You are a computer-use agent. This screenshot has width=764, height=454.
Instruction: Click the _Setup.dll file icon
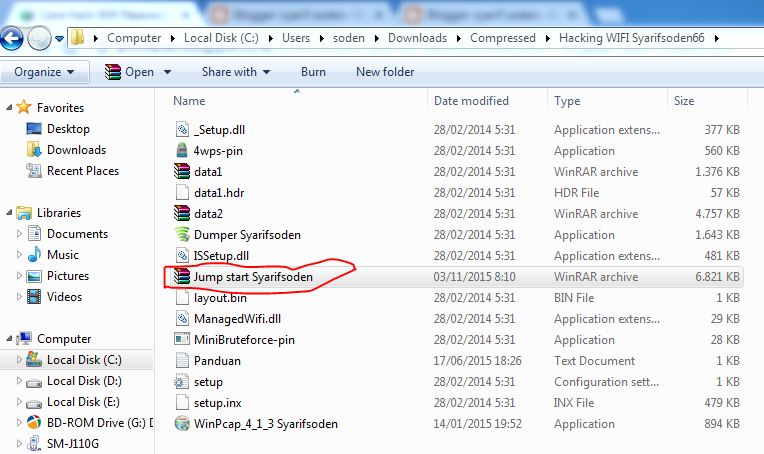[182, 130]
